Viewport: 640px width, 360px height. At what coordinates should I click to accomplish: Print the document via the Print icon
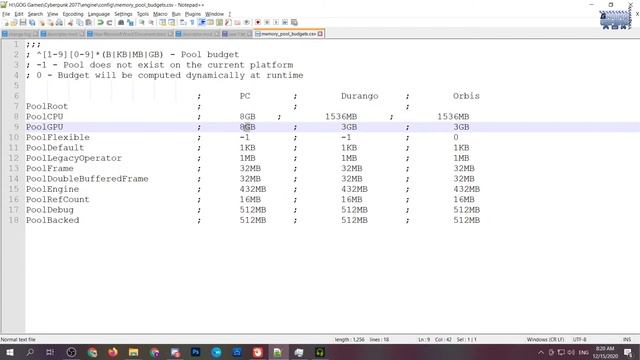click(x=60, y=23)
